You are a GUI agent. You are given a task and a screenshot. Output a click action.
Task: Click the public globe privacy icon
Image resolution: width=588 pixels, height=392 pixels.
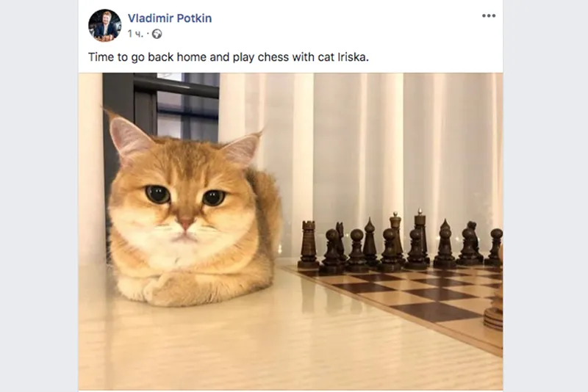(157, 34)
